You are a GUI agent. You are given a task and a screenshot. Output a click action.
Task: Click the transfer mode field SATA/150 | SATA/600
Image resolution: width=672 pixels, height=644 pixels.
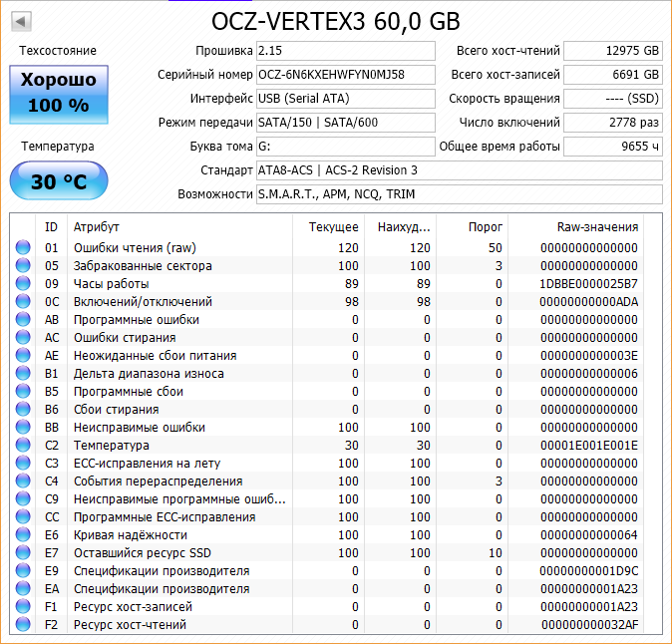pyautogui.click(x=345, y=123)
